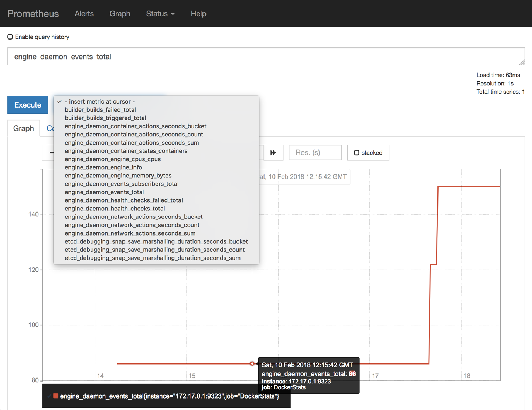Viewport: 532px width, 410px height.
Task: Select engine_daemon_health_checks_total metric
Action: point(115,208)
